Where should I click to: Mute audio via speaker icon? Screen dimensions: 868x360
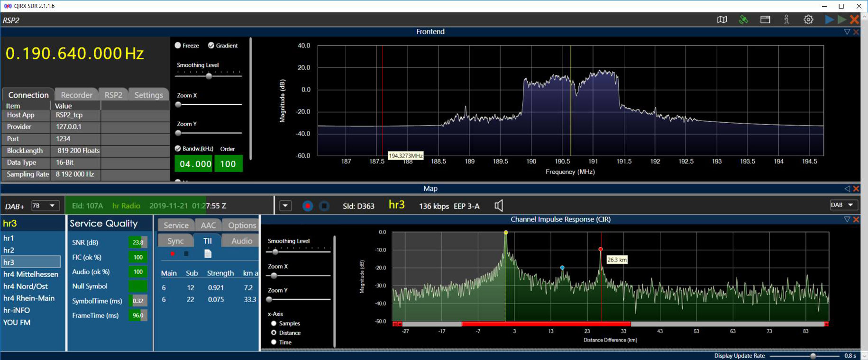click(499, 206)
